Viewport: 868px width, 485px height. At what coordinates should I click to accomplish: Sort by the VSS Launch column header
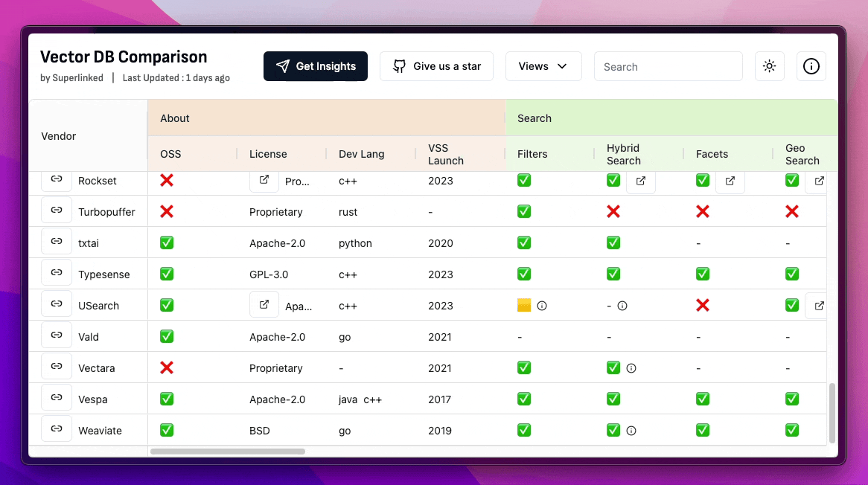click(446, 154)
